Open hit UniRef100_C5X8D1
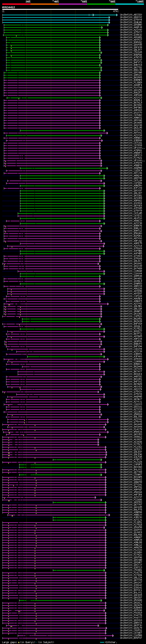Image resolution: width=146 pixels, height=644 pixels. pyautogui.click(x=131, y=570)
